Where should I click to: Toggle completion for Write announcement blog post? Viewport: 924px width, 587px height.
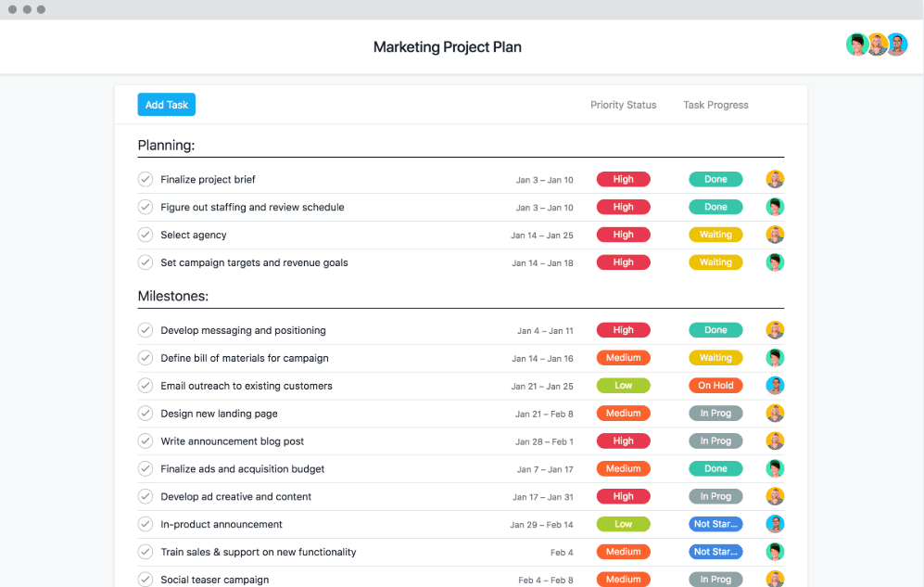[x=146, y=441]
